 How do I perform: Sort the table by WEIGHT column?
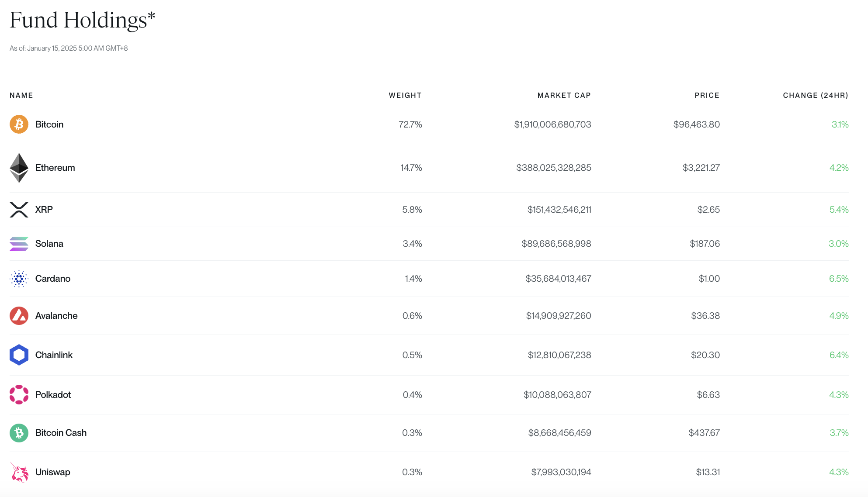405,95
